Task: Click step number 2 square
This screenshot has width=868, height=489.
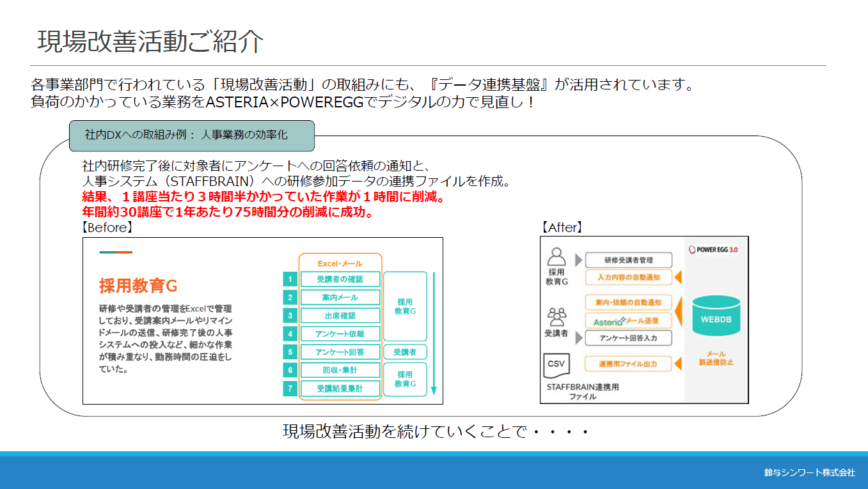Action: pos(290,297)
